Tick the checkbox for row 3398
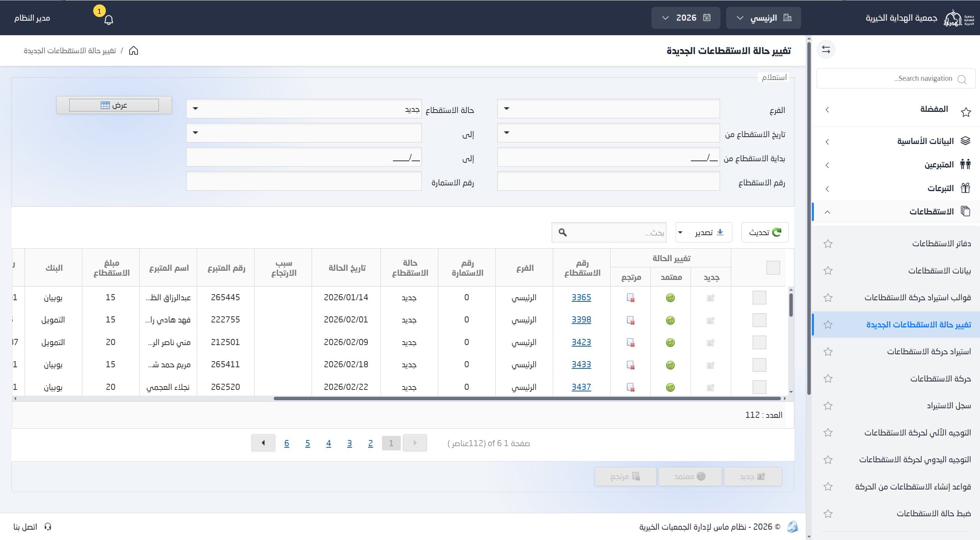Viewport: 980px width, 540px height. pos(759,320)
